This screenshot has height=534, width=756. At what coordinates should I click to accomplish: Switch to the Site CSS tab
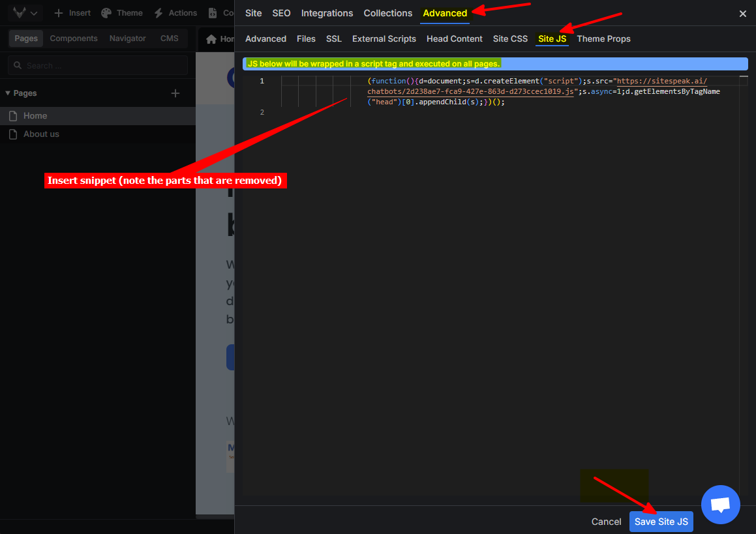point(510,39)
